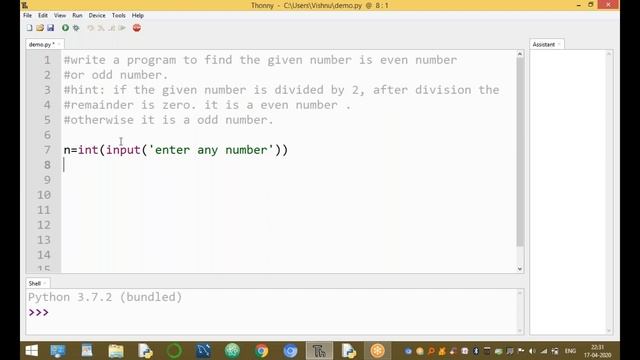Click the Debug current script bug icon
640x360 pixels.
pos(76,28)
